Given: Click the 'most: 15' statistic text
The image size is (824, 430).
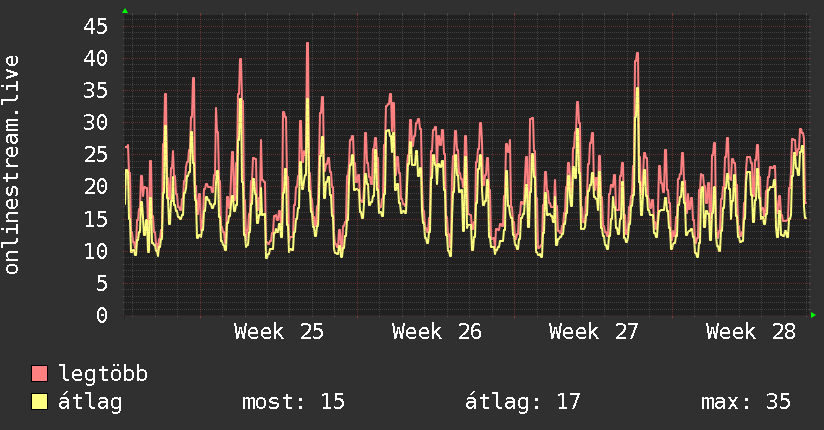Looking at the screenshot, I should click(x=293, y=402).
